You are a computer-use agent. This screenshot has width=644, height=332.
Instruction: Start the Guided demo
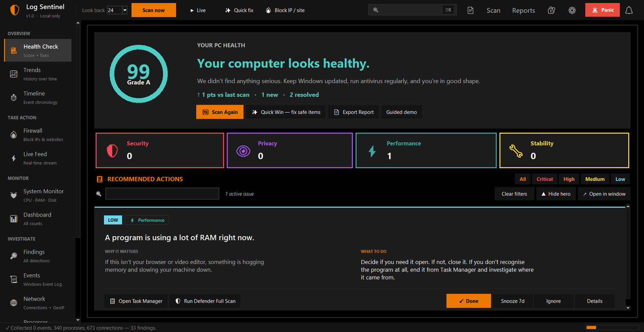(401, 112)
